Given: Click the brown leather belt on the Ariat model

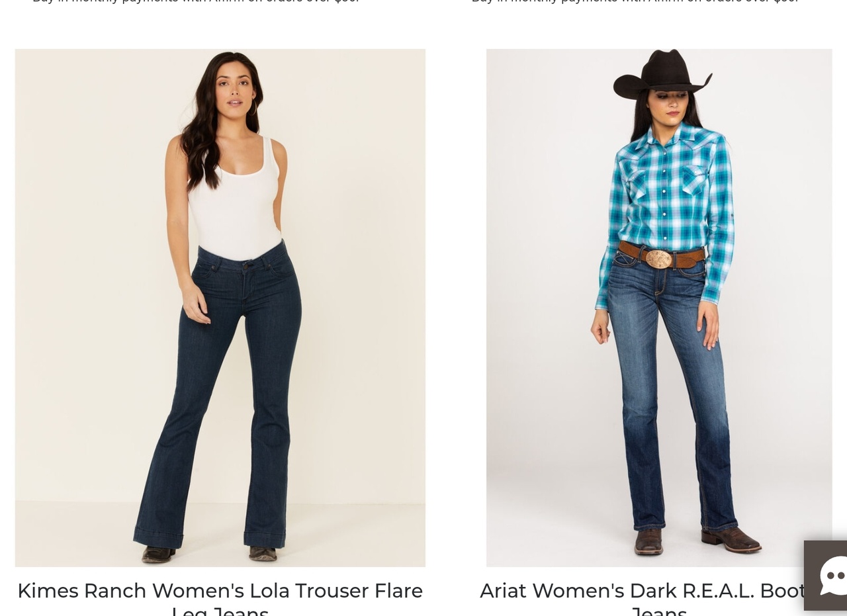Looking at the screenshot, I should click(662, 256).
